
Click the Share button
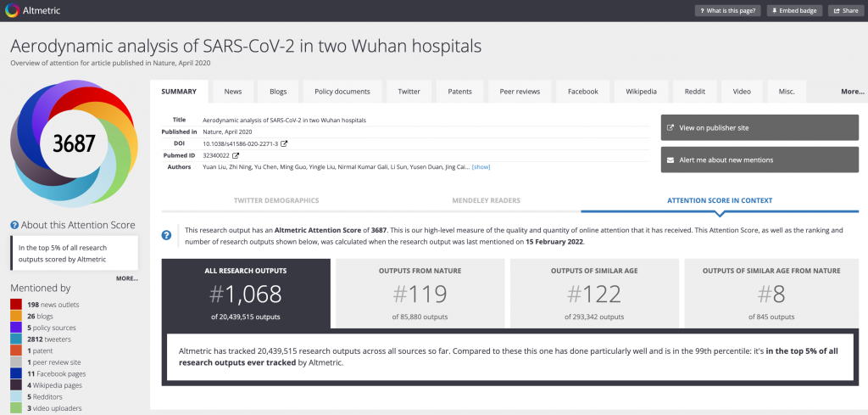(845, 10)
